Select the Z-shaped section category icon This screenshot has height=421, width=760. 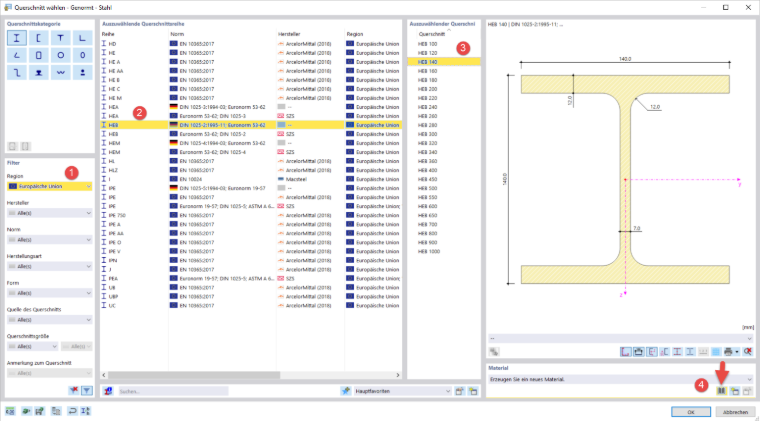click(16, 73)
